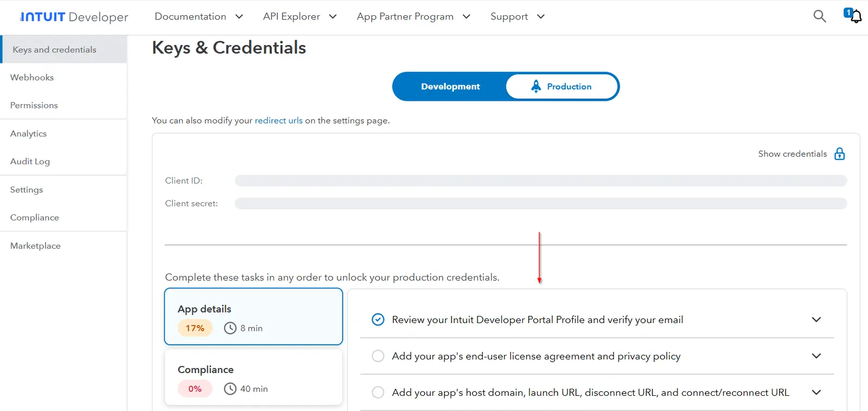The width and height of the screenshot is (868, 411).
Task: Toggle checked circle for Review your Profile task
Action: pos(378,319)
